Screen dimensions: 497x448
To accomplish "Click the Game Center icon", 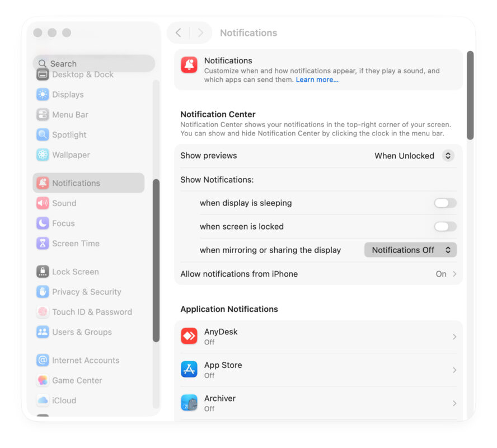I will [43, 380].
